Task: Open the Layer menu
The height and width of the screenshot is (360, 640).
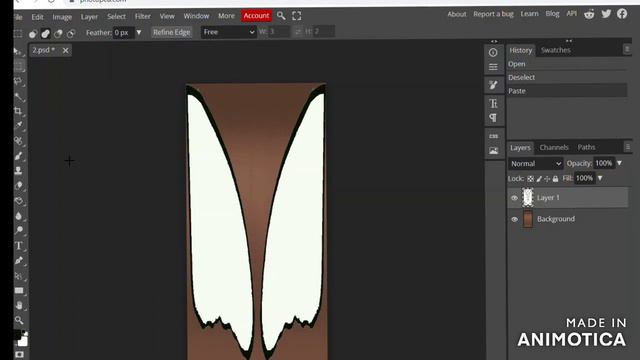Action: [89, 17]
